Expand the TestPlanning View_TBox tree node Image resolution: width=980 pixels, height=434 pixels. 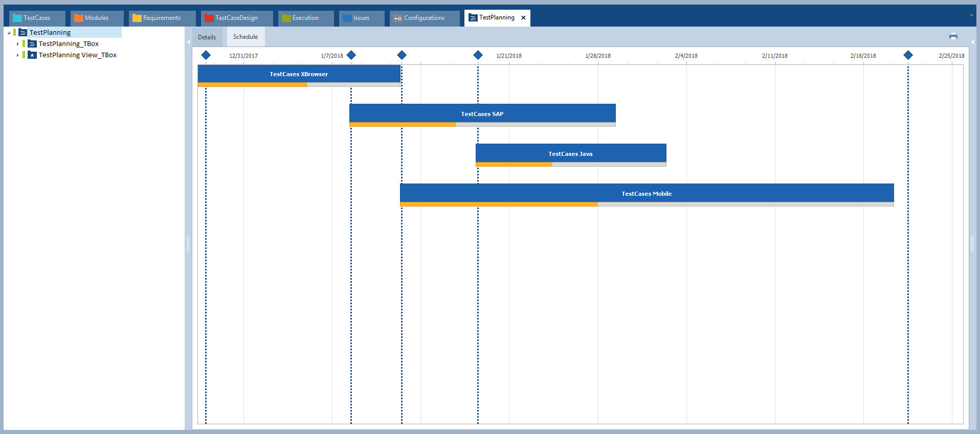[18, 55]
